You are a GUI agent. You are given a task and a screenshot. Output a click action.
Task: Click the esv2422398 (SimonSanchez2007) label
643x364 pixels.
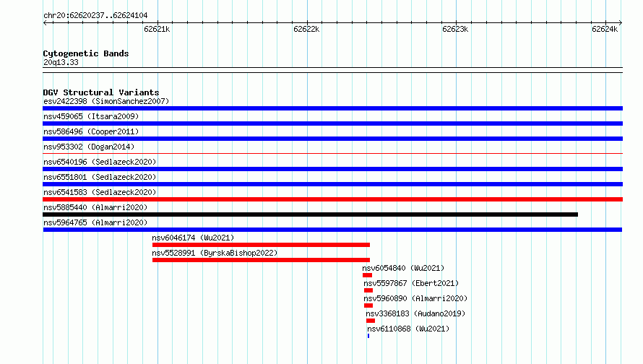(106, 101)
